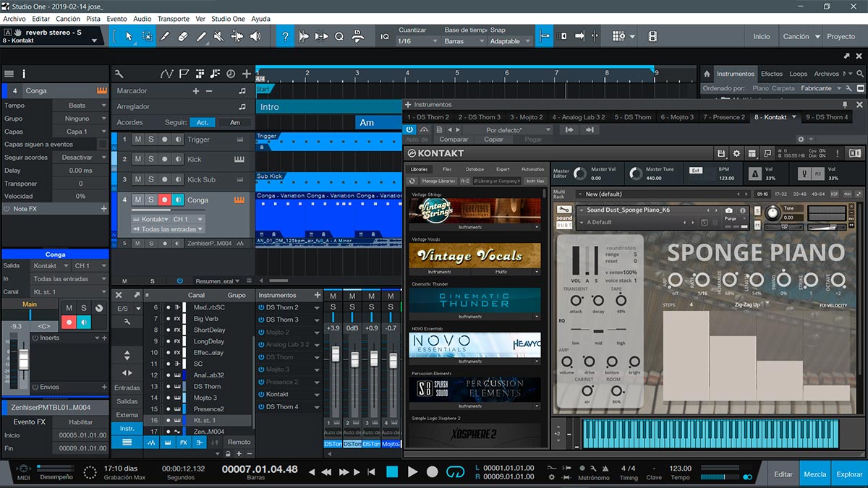The width and height of the screenshot is (868, 488).
Task: Click the DS Thorn 2 mixer fader
Action: pyautogui.click(x=335, y=356)
